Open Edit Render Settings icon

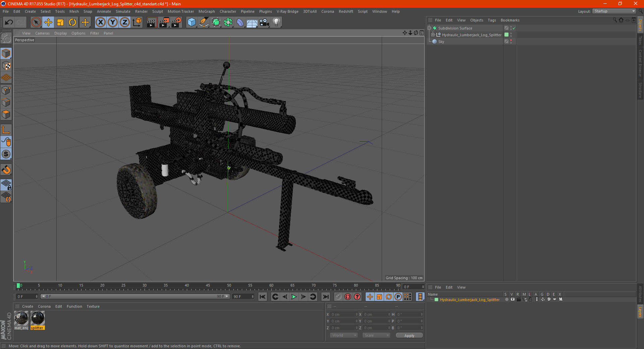coord(176,22)
